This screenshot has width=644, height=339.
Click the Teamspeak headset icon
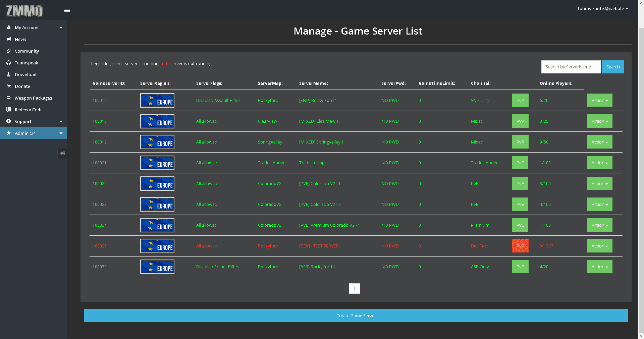[9, 63]
